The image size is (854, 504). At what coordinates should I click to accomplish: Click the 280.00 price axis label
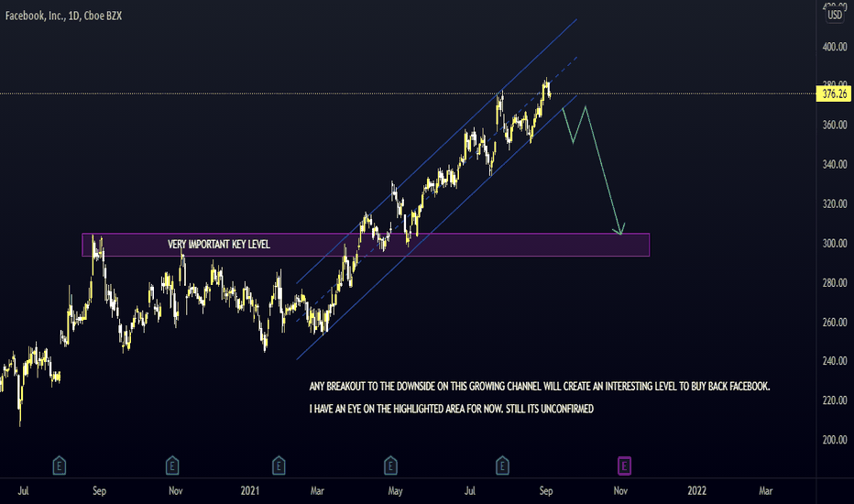[835, 283]
